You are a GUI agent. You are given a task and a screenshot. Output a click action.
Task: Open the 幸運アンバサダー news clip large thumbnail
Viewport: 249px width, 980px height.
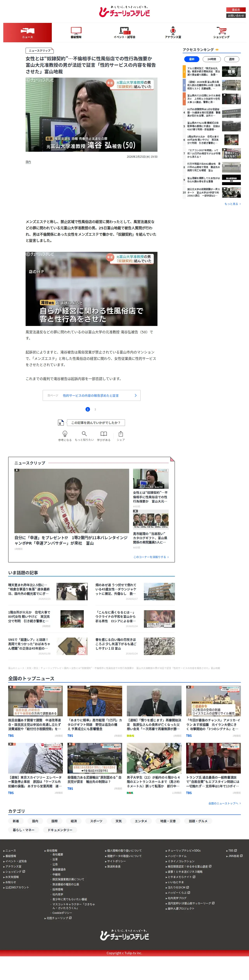point(72,501)
